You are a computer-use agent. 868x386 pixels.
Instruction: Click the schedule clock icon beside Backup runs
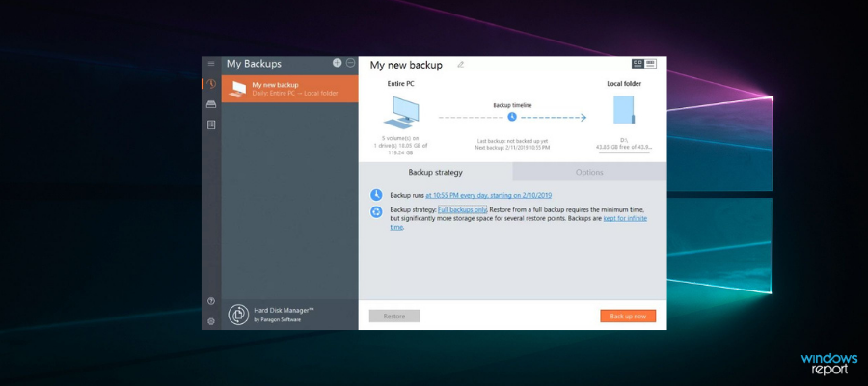pos(376,195)
